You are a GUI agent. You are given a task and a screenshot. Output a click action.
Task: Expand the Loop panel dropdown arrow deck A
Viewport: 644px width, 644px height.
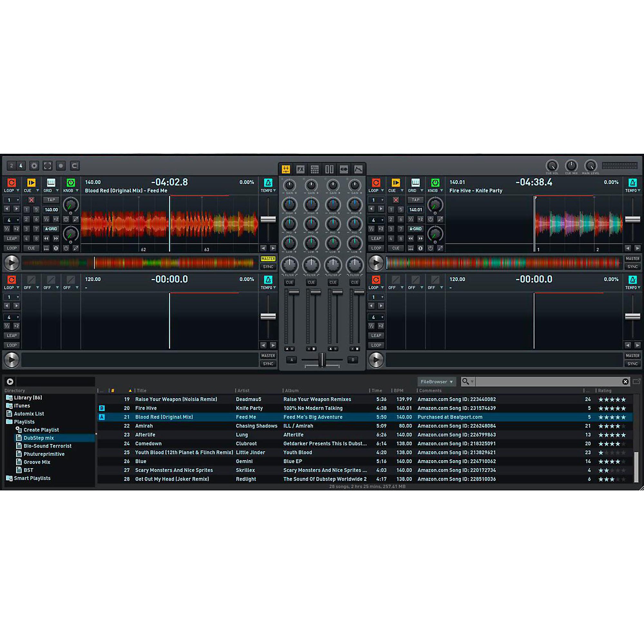pos(18,191)
